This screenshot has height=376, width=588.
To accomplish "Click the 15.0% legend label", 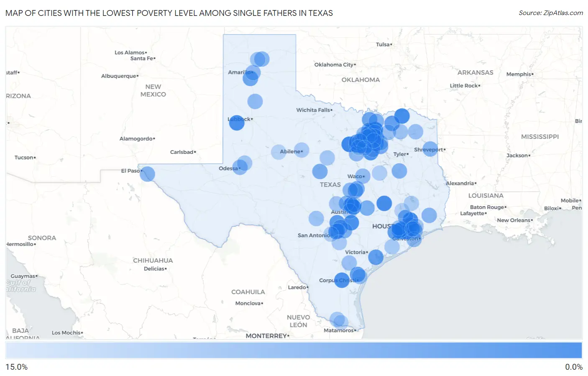I will coord(17,367).
